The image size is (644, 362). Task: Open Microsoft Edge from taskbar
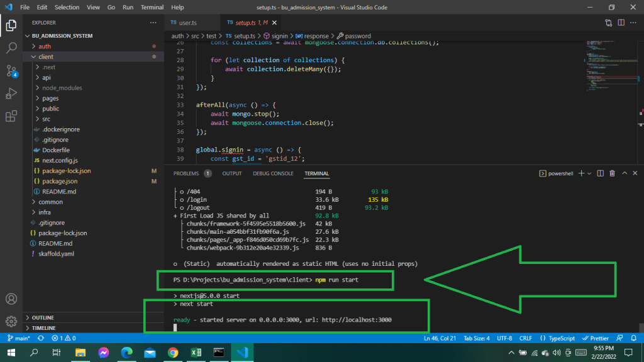point(126,353)
